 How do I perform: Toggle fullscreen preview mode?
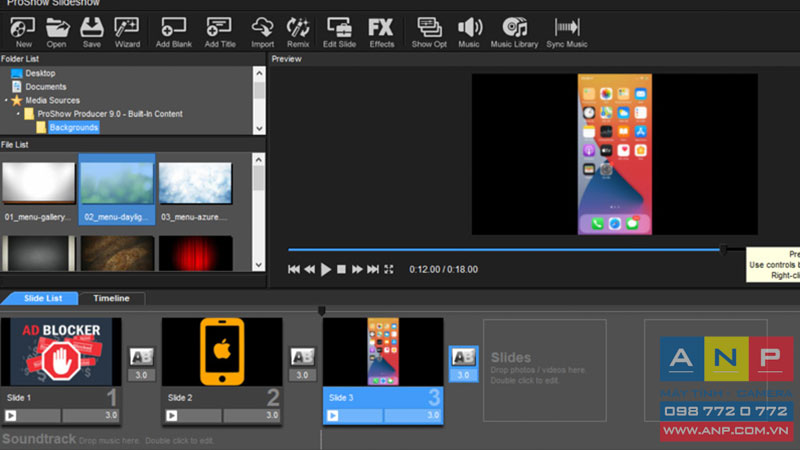389,269
